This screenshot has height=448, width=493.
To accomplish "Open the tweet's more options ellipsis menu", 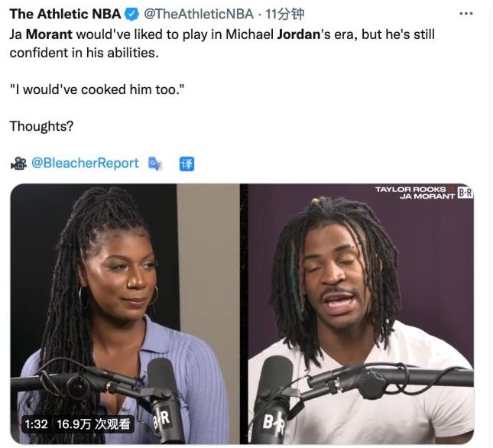I will (x=466, y=14).
